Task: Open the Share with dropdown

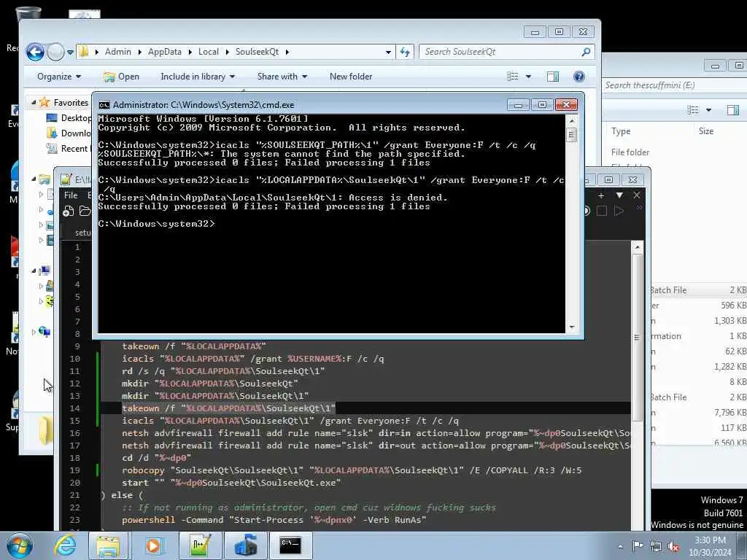Action: pyautogui.click(x=282, y=77)
